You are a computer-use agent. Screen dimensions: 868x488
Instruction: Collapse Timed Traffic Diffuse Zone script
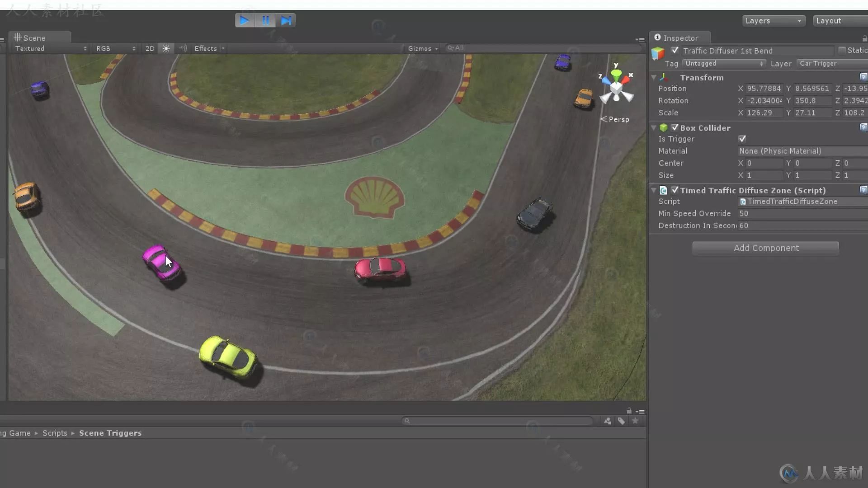point(654,190)
